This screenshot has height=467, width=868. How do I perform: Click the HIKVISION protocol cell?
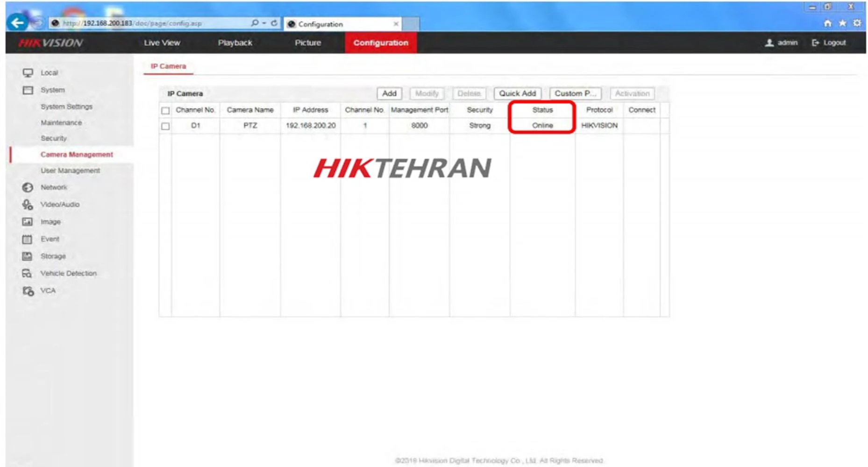pyautogui.click(x=599, y=126)
